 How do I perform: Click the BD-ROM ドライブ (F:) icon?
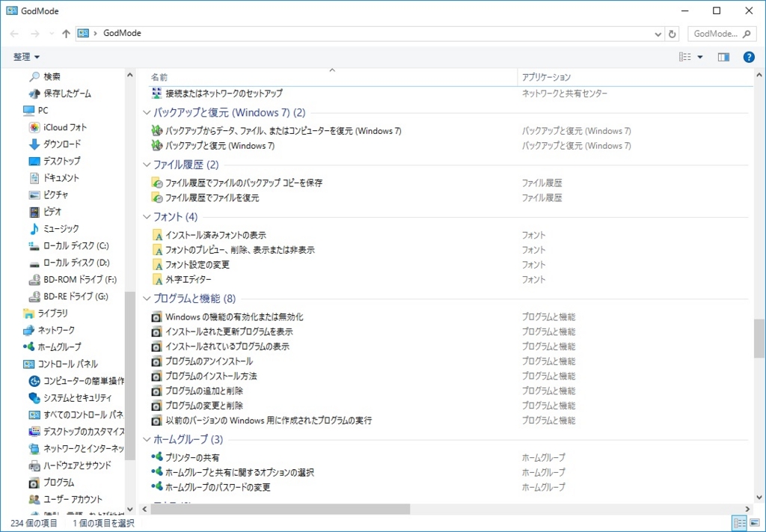[34, 280]
